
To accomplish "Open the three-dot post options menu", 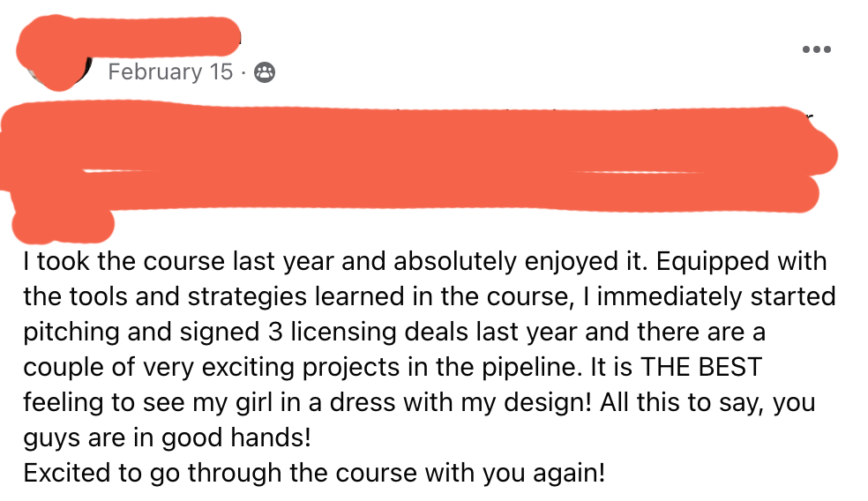I will pos(817,49).
